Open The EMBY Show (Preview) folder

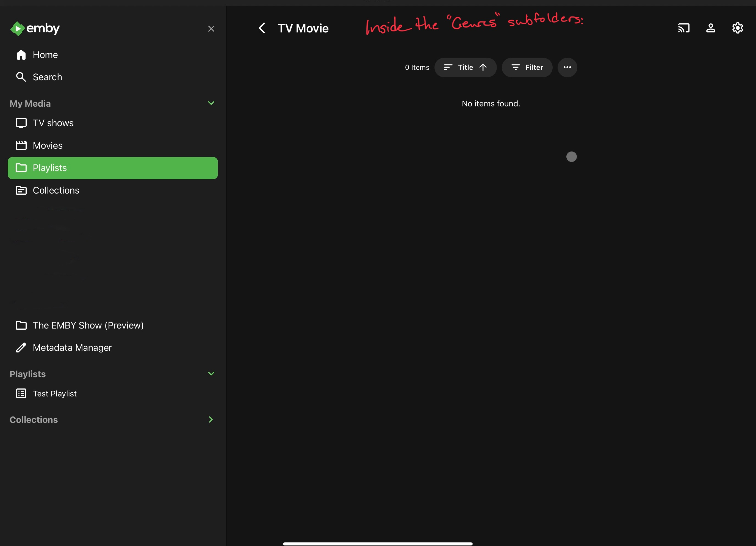pos(88,325)
